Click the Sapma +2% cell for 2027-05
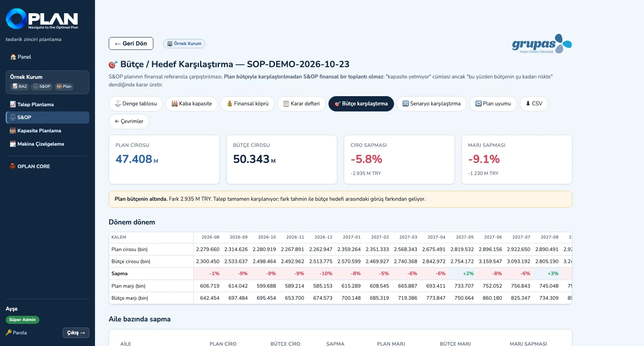This screenshot has width=644, height=346. click(x=462, y=274)
